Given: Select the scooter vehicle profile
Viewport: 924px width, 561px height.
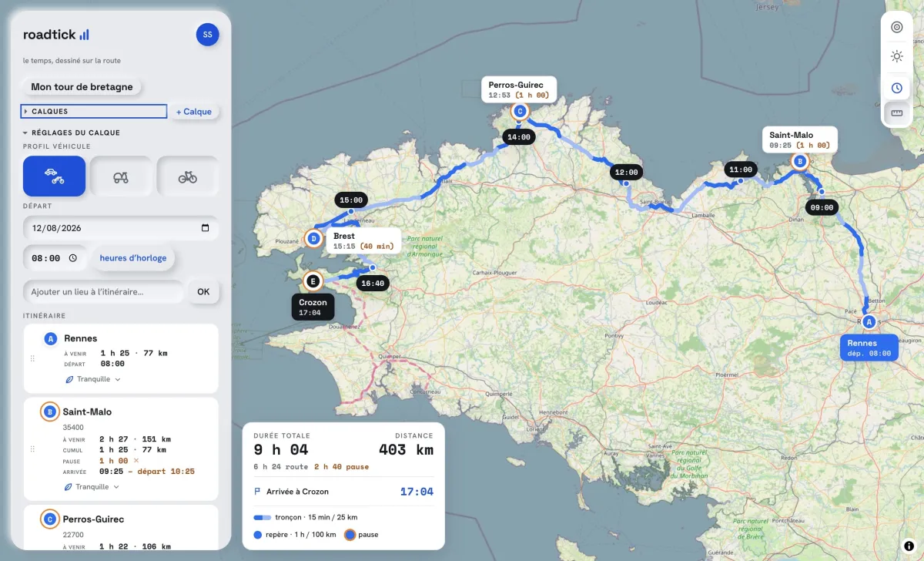Looking at the screenshot, I should click(x=121, y=176).
